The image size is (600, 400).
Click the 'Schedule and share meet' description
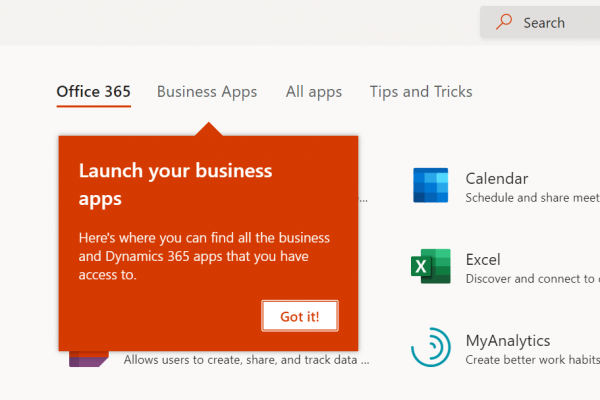(x=532, y=198)
